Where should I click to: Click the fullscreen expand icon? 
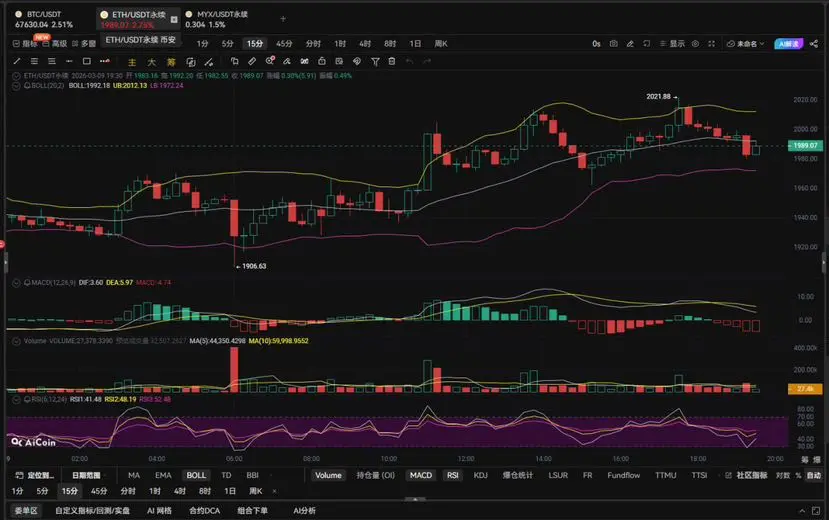point(712,44)
